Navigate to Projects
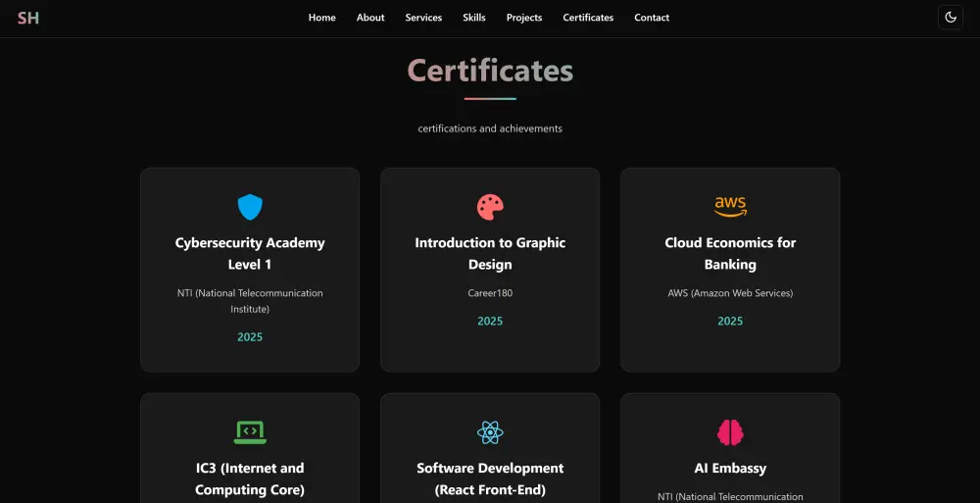The height and width of the screenshot is (503, 980). pos(523,18)
